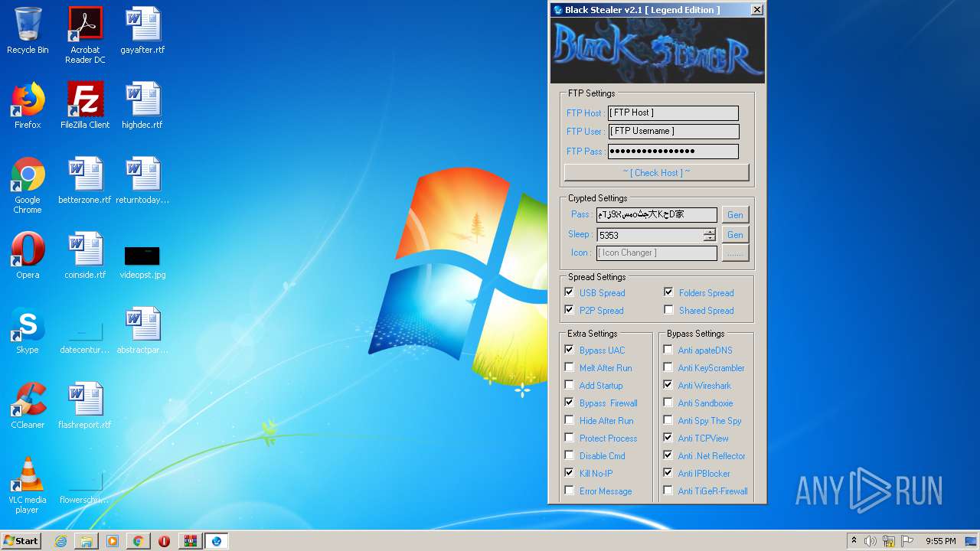Image resolution: width=980 pixels, height=551 pixels.
Task: Open CCleaner desktop shortcut
Action: point(28,406)
